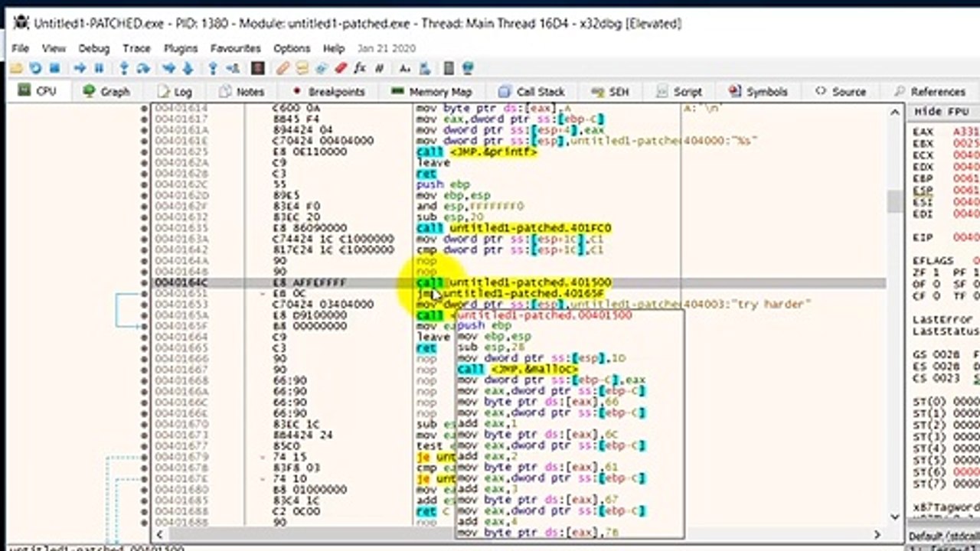
Task: Open the Help menu
Action: (334, 48)
